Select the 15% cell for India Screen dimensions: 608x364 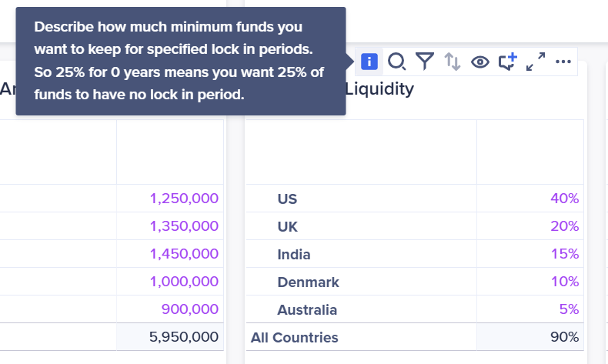tap(530, 254)
